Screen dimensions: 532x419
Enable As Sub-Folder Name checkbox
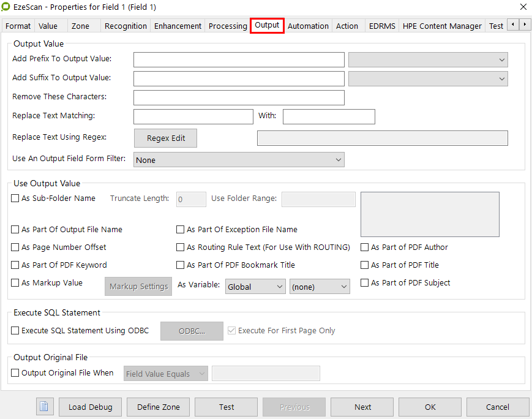coord(15,198)
